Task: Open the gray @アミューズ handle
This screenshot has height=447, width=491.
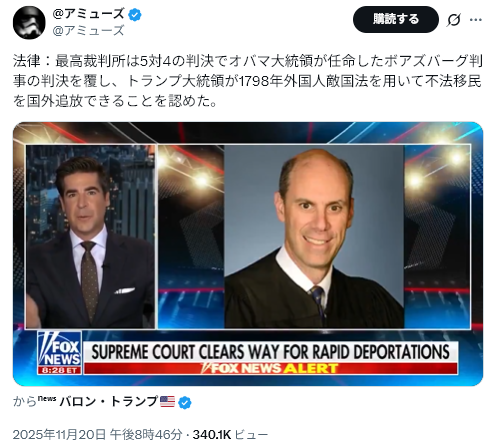Action: point(88,31)
